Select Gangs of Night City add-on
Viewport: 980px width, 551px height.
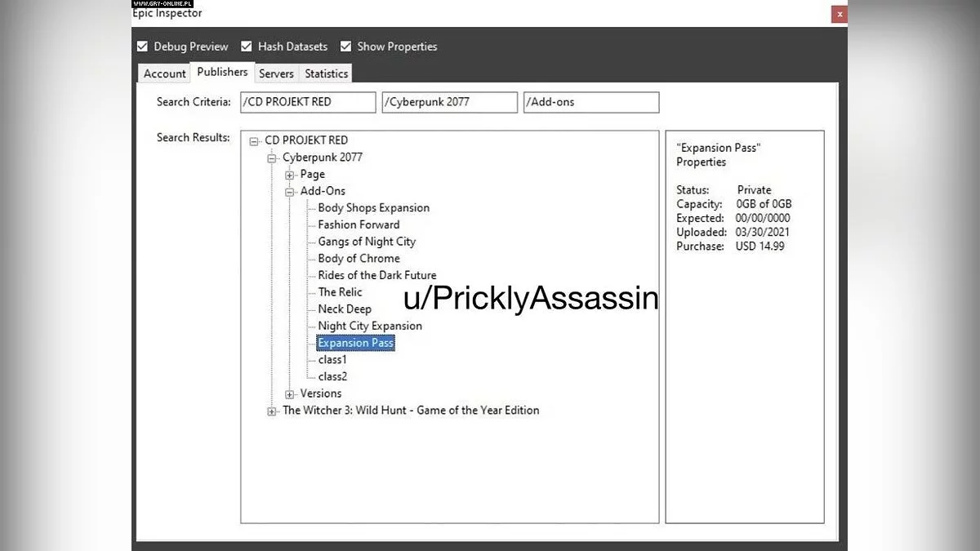(x=367, y=242)
